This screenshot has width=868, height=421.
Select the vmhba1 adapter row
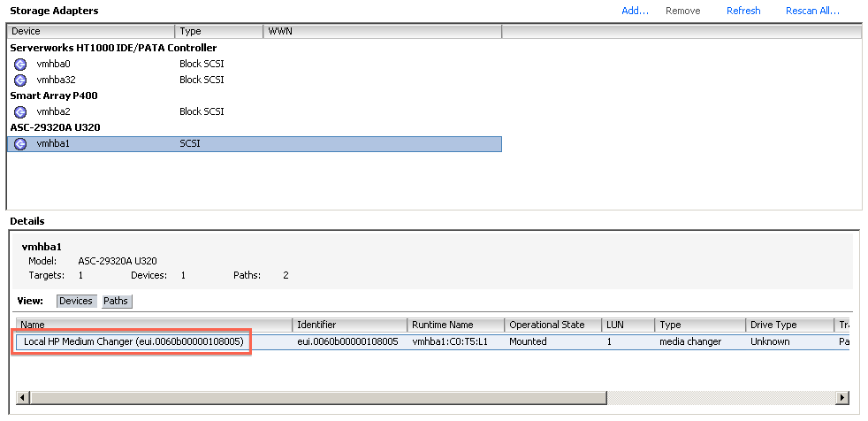255,144
